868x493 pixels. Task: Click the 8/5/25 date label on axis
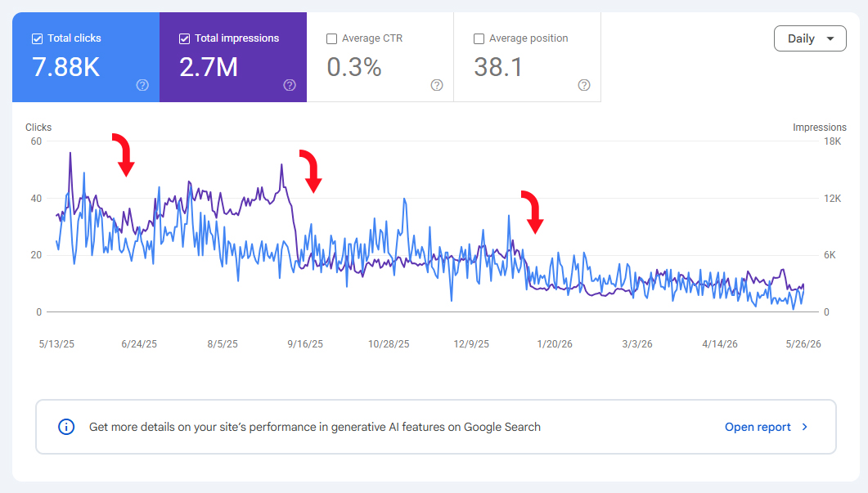pos(223,344)
